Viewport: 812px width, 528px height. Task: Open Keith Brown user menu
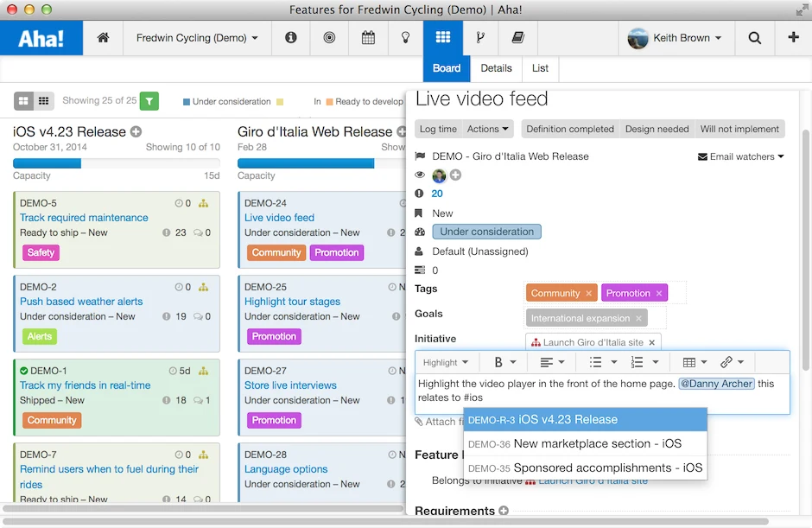pos(676,38)
